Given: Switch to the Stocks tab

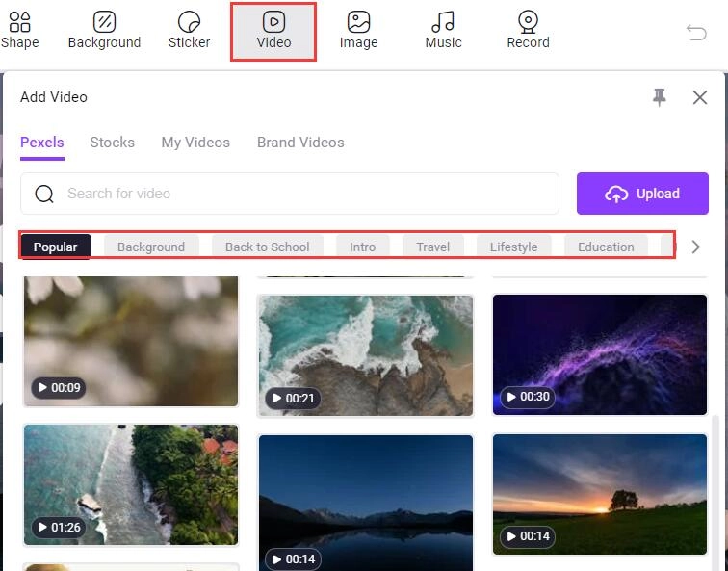Looking at the screenshot, I should 112,143.
